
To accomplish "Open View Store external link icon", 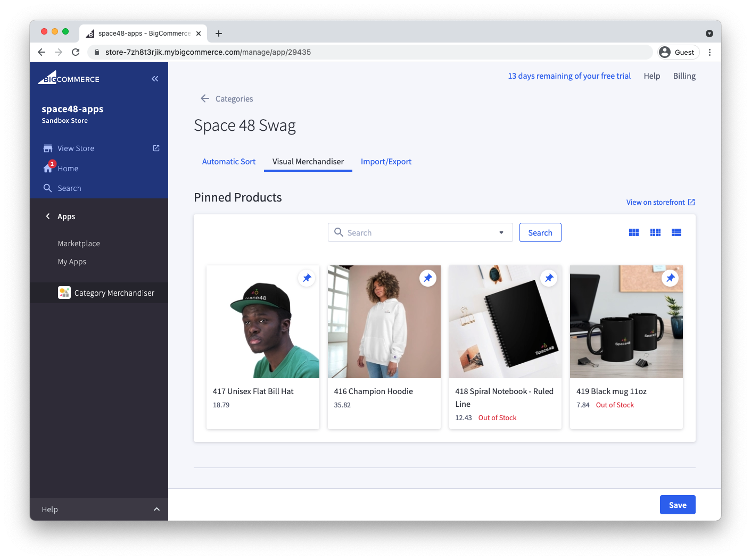I will click(156, 148).
